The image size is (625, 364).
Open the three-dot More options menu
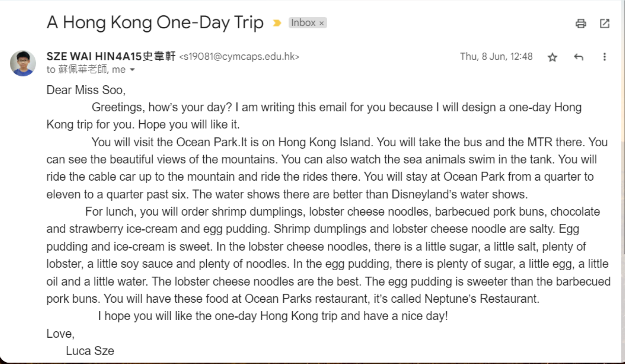pos(604,57)
